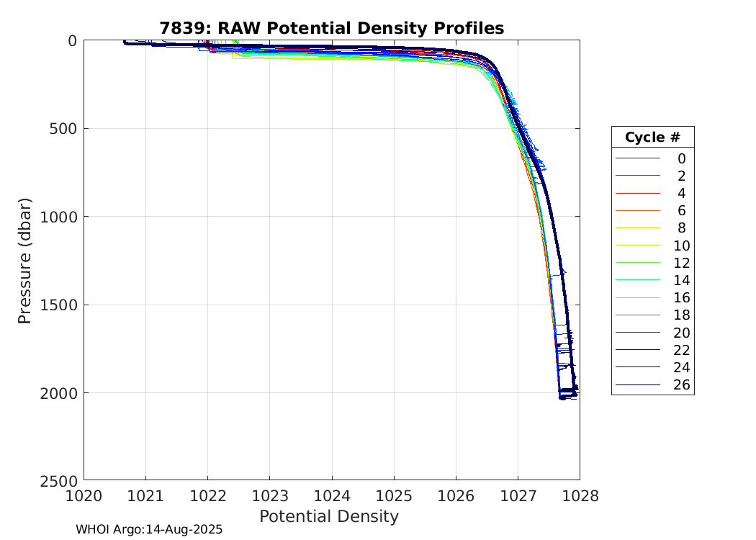Screen dimensions: 756x540
Task: Click the 'WHOI Argo:14-Aug-2025' footer text
Action: (x=149, y=530)
